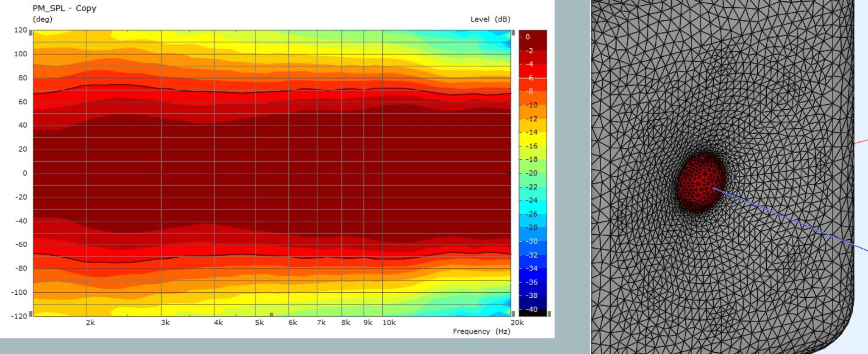Screen dimensions: 868x354
Task: Click the 40 degree axis tick label
Action: click(22, 125)
